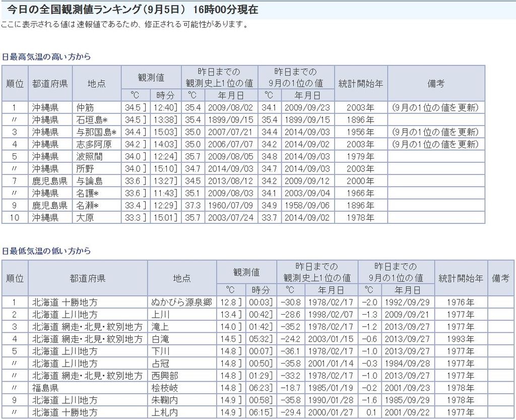Click the 桧枝岐 location cell
The height and width of the screenshot is (420, 516).
coord(164,388)
